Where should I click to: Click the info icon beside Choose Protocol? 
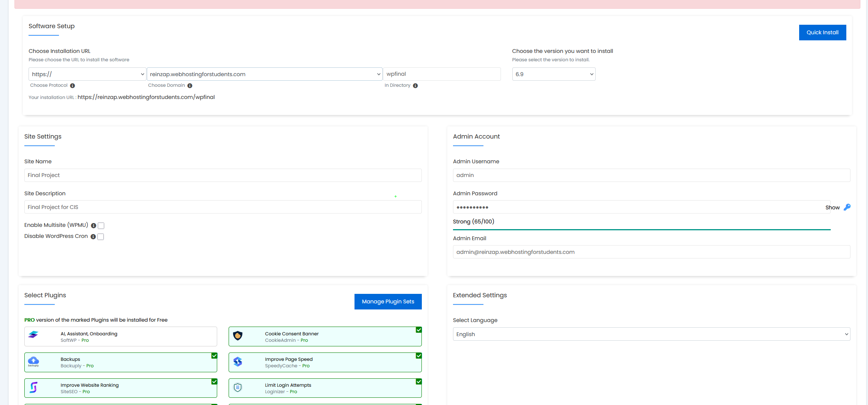(x=72, y=86)
